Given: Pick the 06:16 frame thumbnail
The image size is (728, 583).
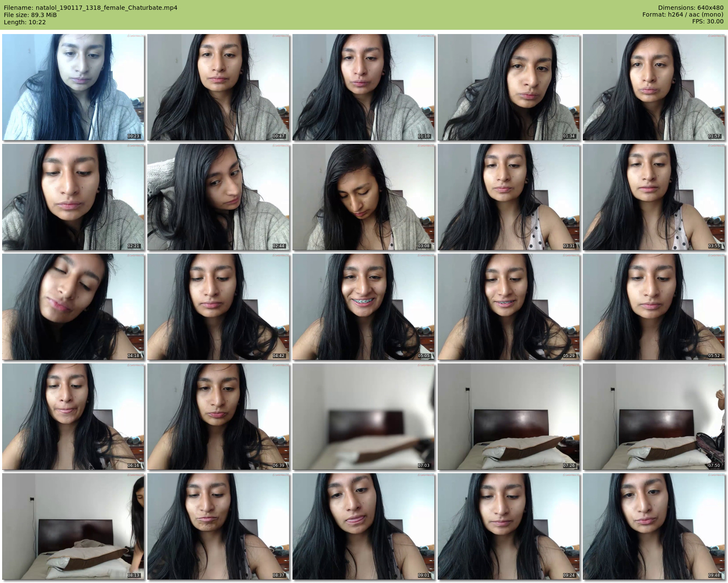Looking at the screenshot, I should (73, 417).
